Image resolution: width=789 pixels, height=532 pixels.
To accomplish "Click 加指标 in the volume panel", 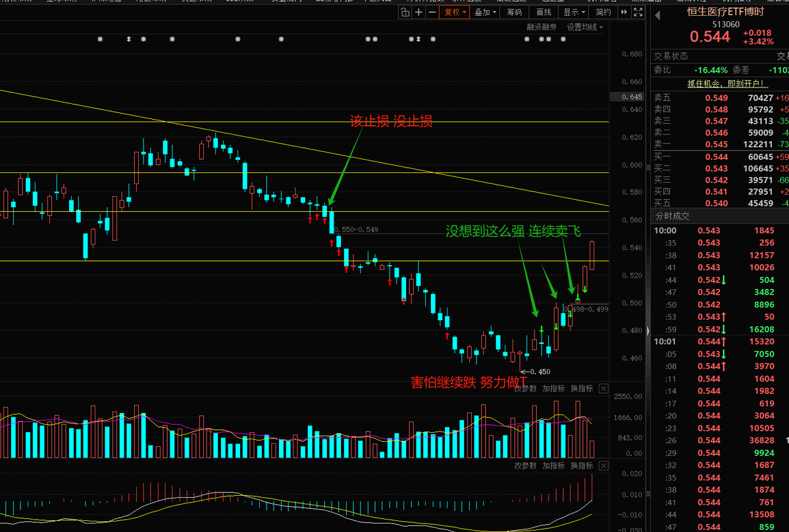I will [553, 389].
